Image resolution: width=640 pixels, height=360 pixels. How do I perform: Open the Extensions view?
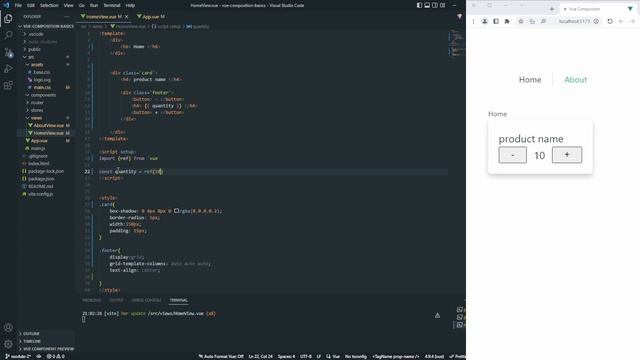8,85
